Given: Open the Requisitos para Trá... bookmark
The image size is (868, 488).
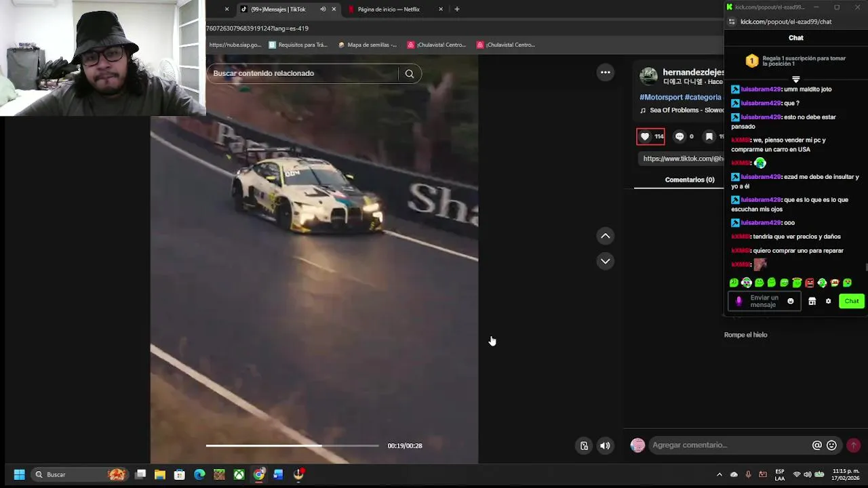Looking at the screenshot, I should [298, 45].
